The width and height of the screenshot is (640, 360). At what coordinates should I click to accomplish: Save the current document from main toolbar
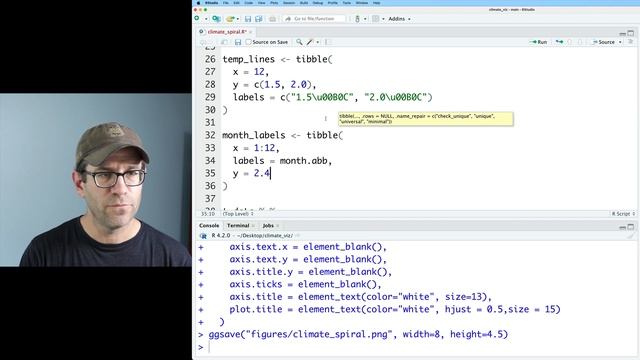point(248,19)
